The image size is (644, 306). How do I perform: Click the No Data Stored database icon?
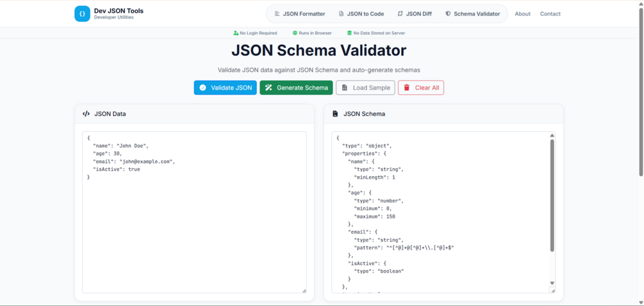coord(349,33)
